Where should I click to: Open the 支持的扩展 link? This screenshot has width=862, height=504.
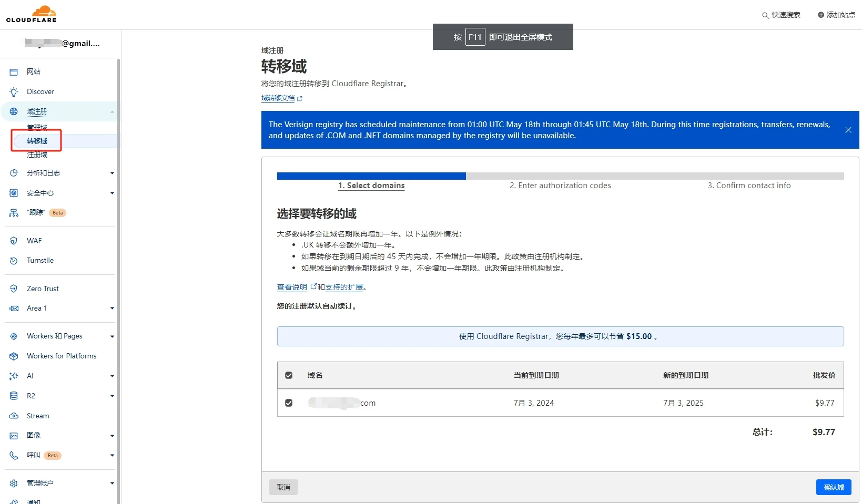pyautogui.click(x=344, y=287)
